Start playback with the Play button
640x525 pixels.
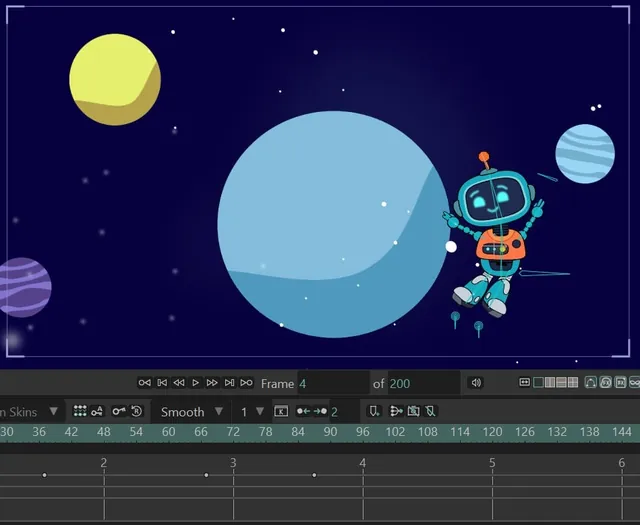[196, 383]
